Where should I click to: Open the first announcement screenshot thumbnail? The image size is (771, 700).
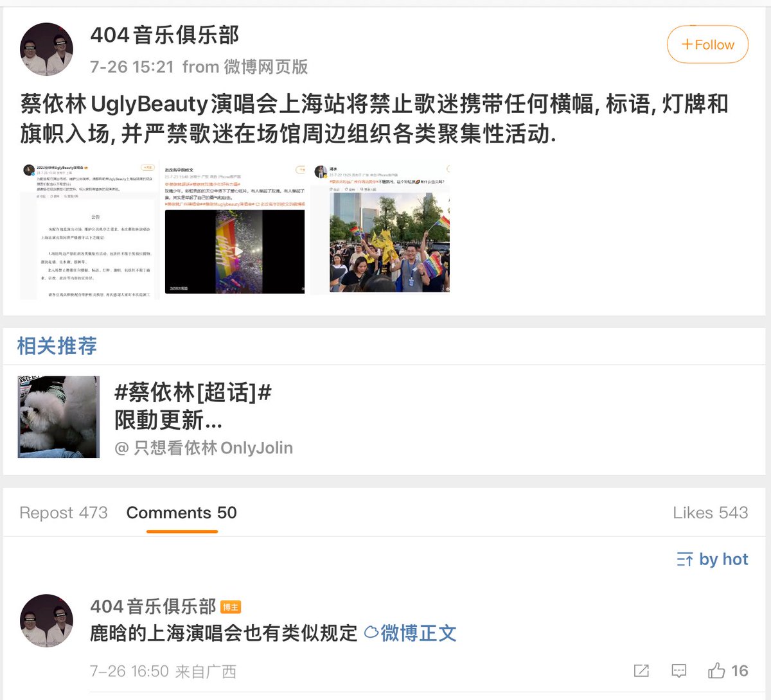89,231
